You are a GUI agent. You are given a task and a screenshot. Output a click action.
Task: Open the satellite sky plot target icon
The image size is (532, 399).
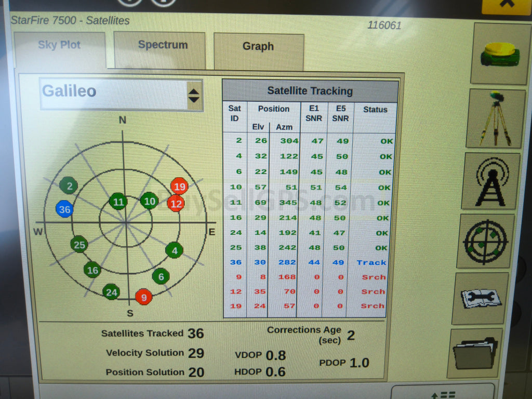[486, 241]
